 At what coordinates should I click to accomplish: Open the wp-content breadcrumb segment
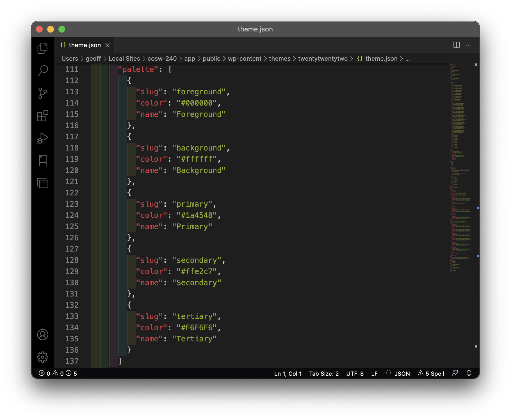245,58
